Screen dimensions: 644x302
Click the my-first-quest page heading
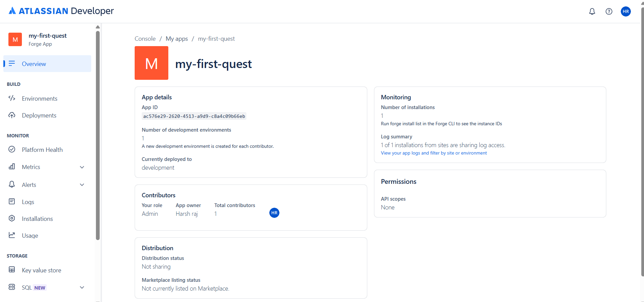pos(213,64)
